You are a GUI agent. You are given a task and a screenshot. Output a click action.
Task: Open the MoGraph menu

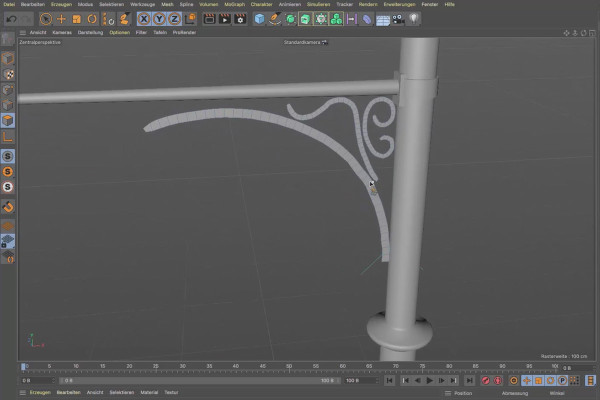point(234,4)
